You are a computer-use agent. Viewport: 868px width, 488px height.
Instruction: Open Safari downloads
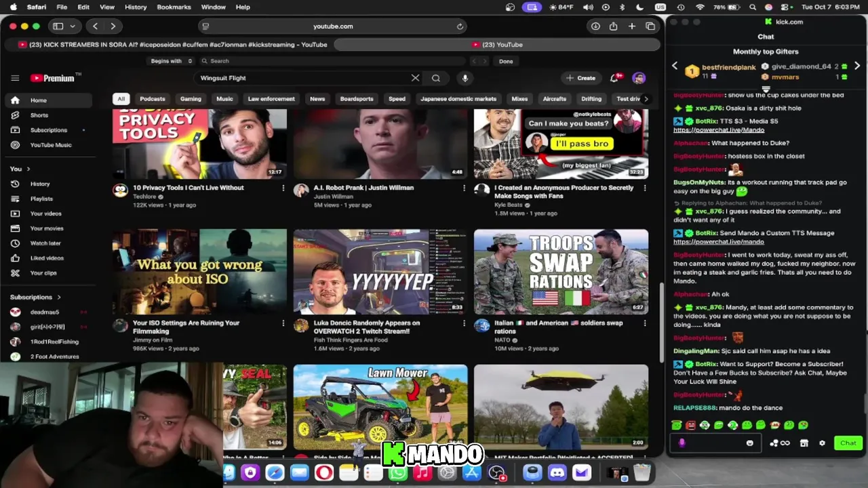595,26
